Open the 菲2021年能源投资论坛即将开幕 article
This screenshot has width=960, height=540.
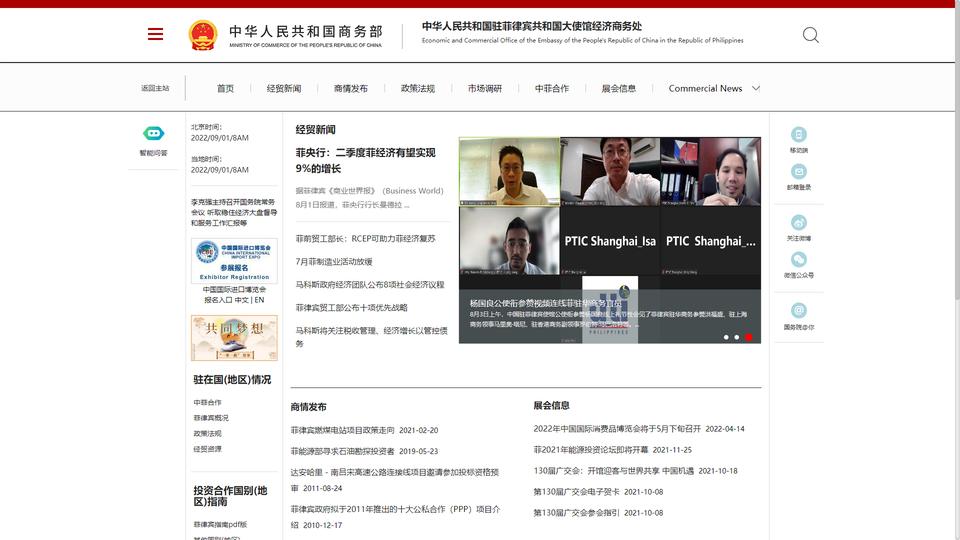coord(591,449)
